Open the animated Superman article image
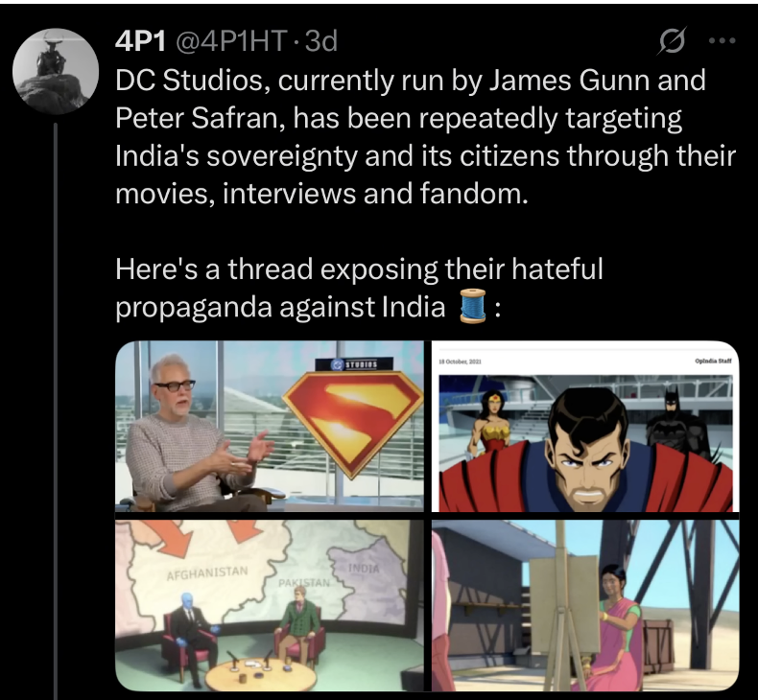758x700 pixels. click(x=585, y=427)
